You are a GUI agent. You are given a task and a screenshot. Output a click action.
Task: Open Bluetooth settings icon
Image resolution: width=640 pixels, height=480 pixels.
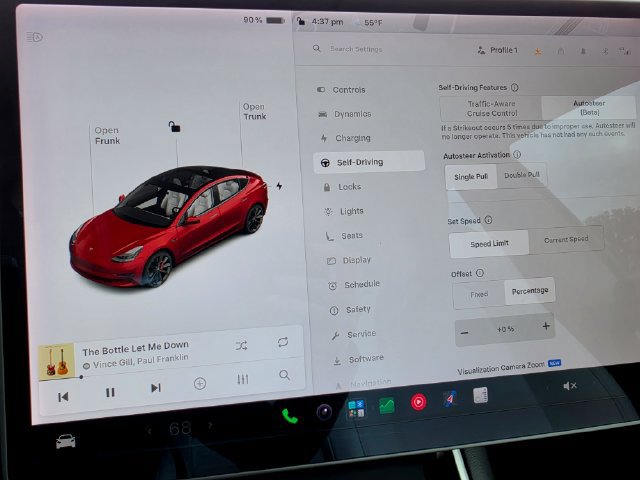coord(605,51)
